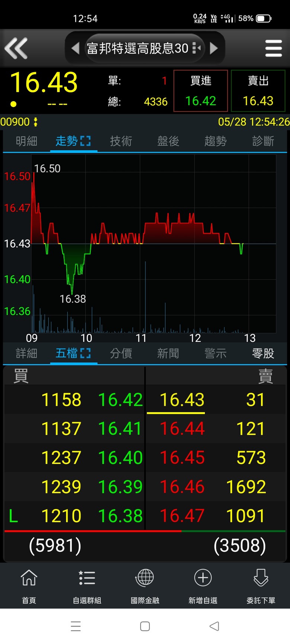Tap ask price 16.44
This screenshot has height=644, width=290.
182,429
